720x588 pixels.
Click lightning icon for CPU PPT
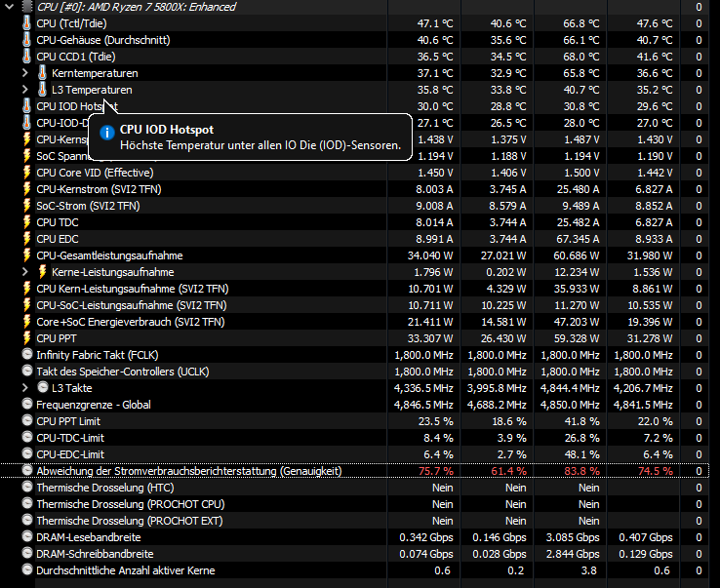coord(27,338)
